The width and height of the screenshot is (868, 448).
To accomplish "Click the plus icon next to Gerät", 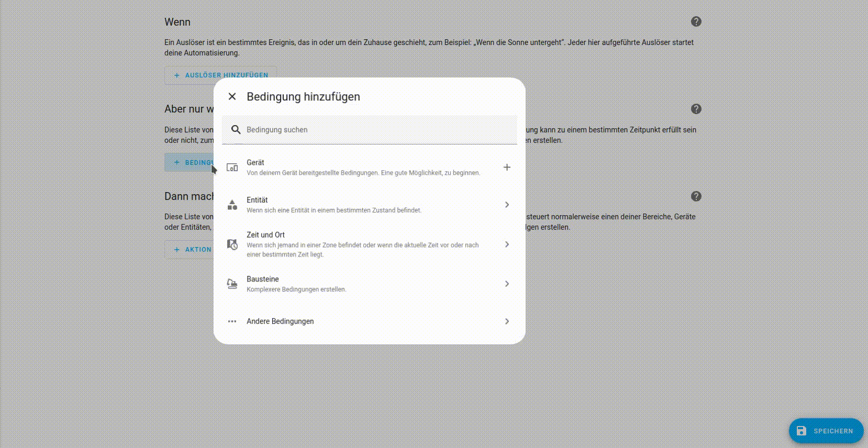I will [506, 167].
